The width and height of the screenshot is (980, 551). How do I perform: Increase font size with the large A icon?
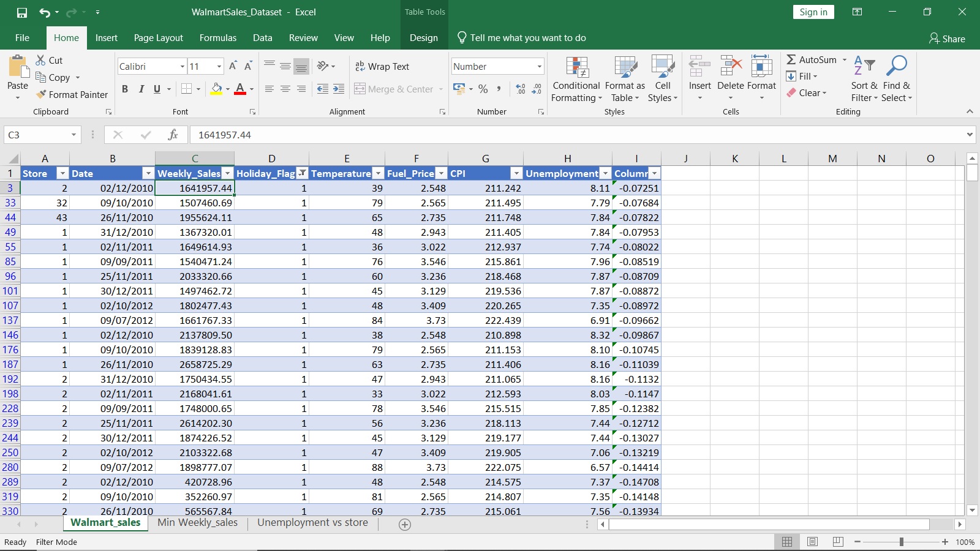pos(233,66)
